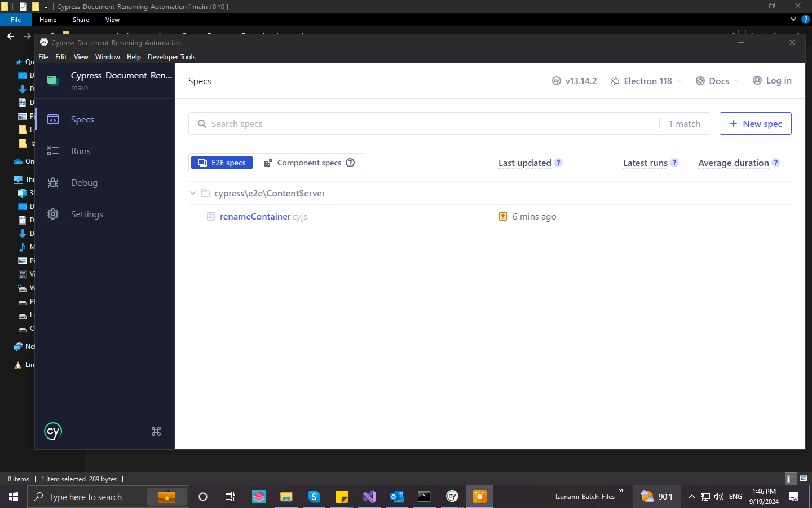Open the Debug bug icon
This screenshot has width=812, height=508.
(53, 183)
